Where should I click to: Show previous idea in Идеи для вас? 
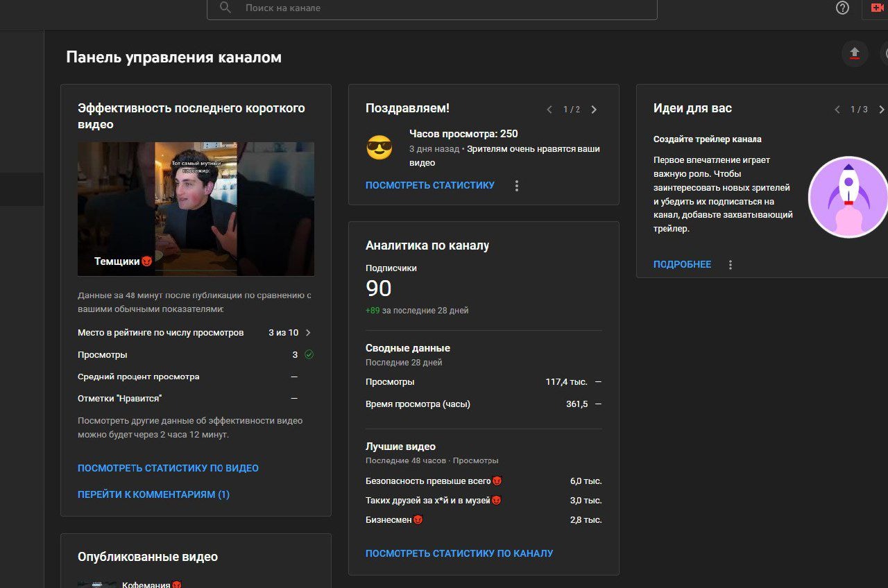click(837, 110)
